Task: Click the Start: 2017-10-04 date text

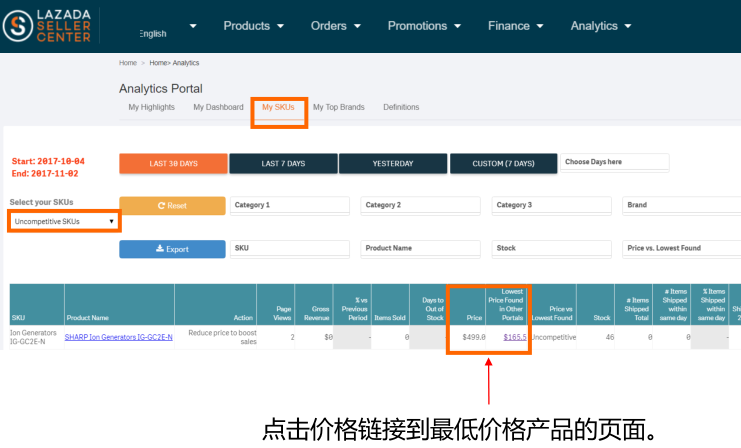Action: (48, 161)
